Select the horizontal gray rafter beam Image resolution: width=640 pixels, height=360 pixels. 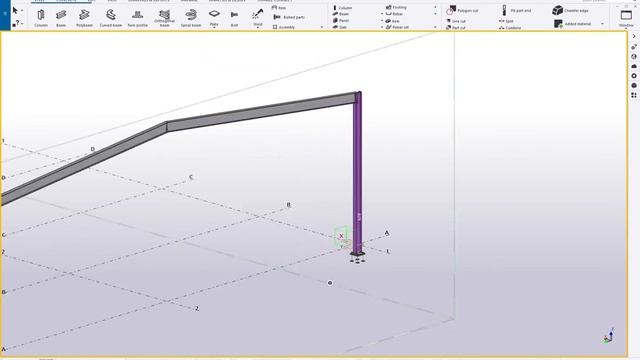(261, 111)
